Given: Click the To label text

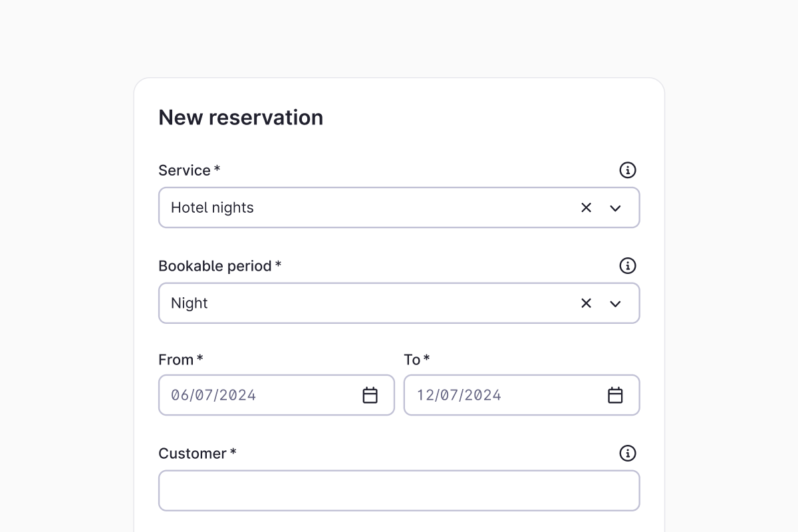Looking at the screenshot, I should point(412,360).
